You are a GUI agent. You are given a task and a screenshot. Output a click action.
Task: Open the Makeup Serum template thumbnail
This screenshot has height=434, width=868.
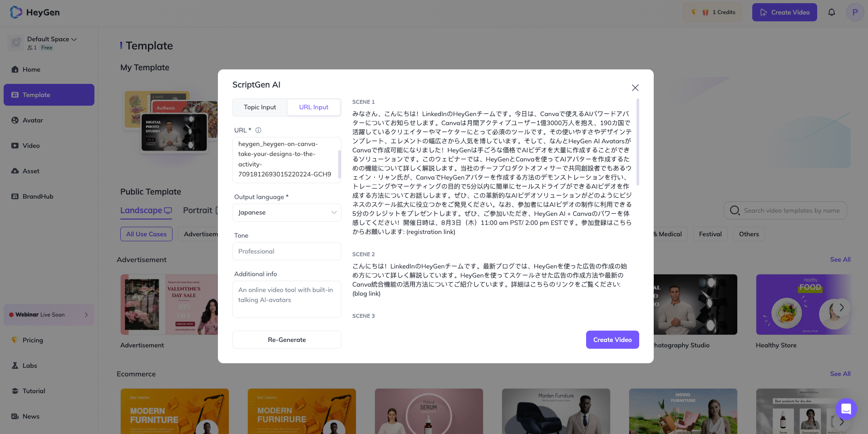[x=429, y=411]
